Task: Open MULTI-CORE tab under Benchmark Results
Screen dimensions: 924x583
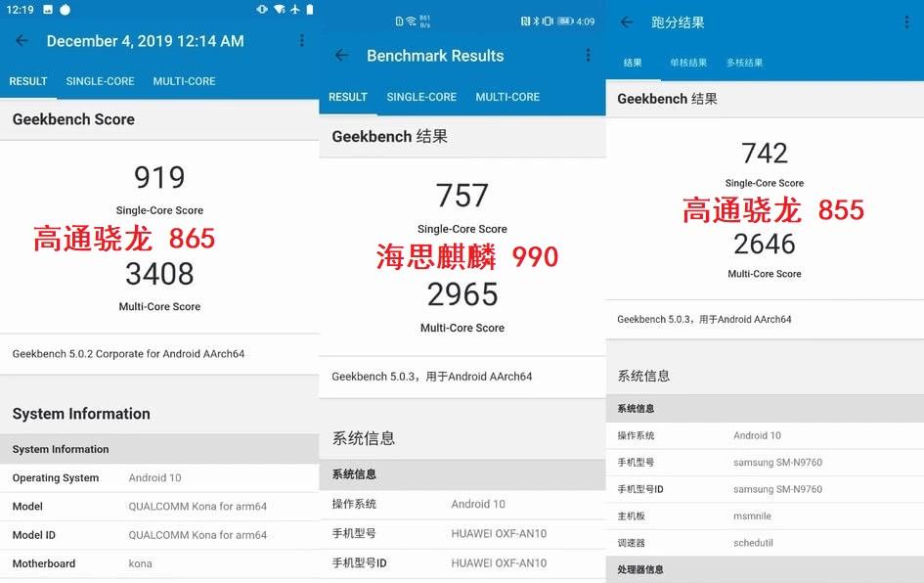Action: [x=507, y=97]
